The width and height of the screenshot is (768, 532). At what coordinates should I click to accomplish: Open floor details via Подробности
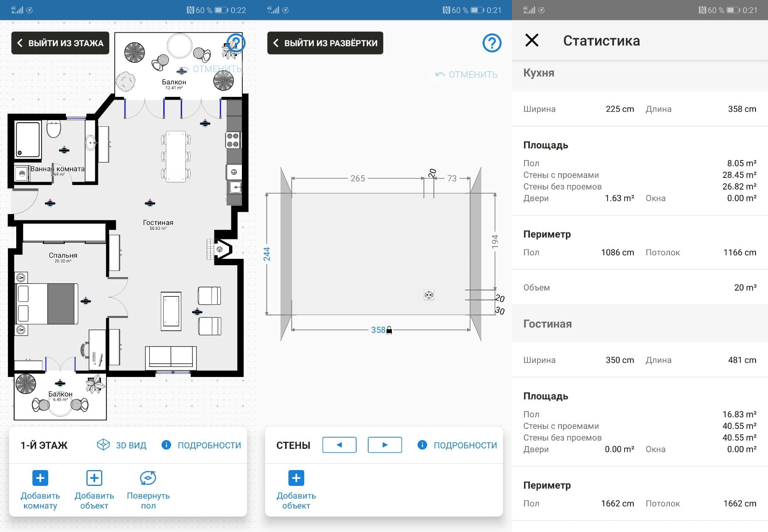click(202, 445)
